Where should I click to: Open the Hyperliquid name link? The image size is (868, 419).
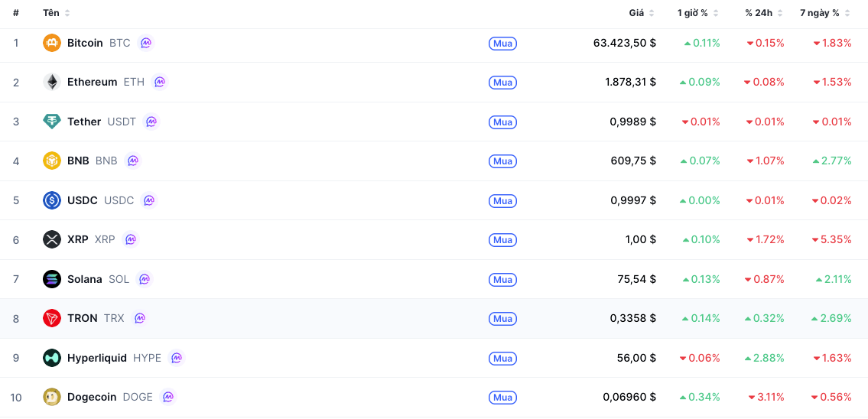point(97,358)
